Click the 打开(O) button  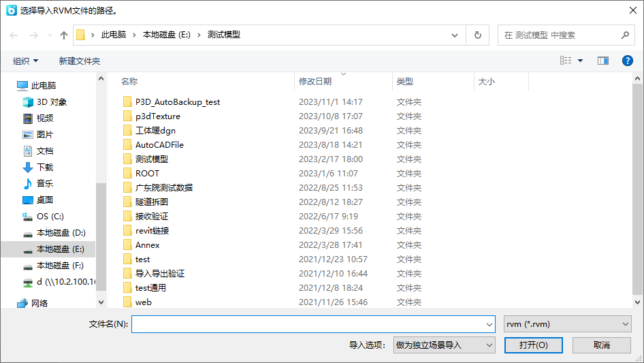[x=534, y=345]
